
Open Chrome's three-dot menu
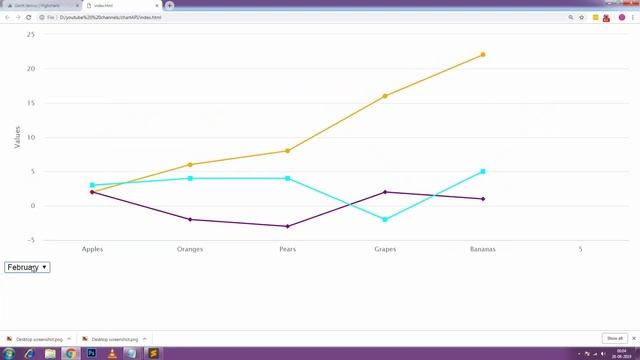[x=633, y=18]
